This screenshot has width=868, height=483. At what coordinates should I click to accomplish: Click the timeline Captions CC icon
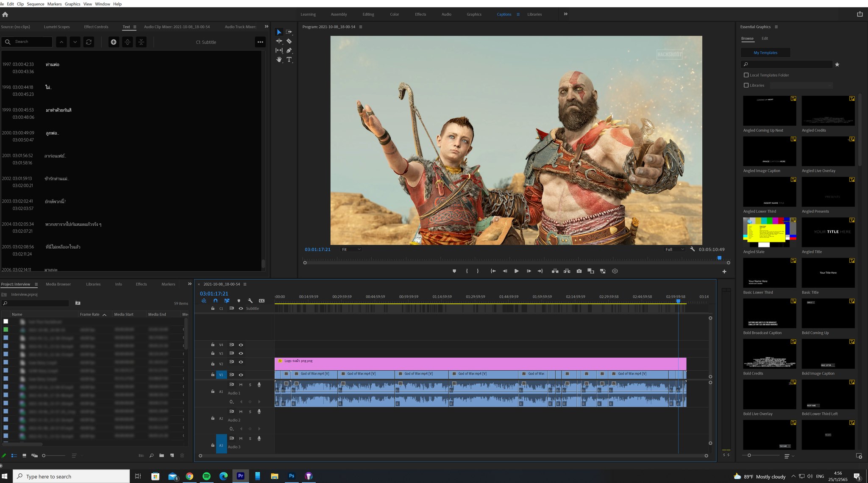[262, 301]
